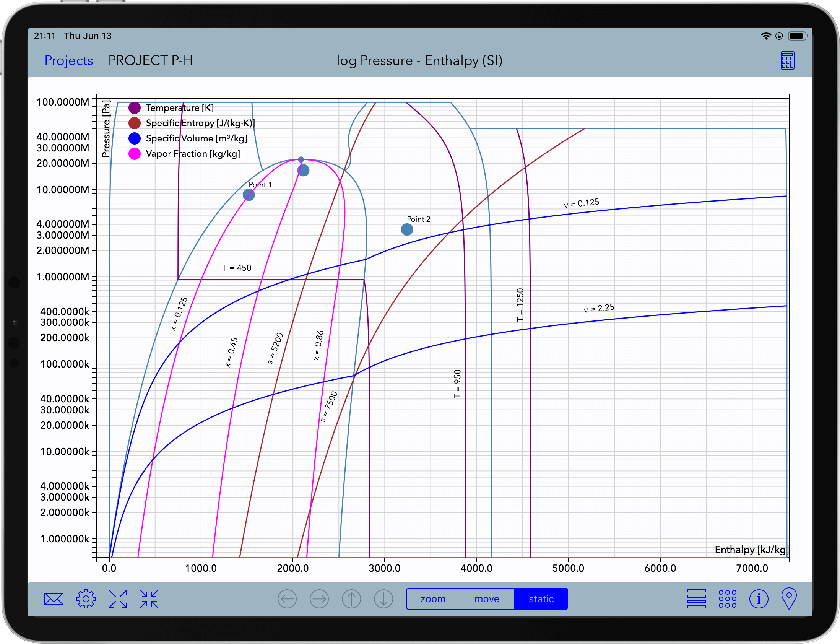Image resolution: width=840 pixels, height=644 pixels.
Task: Expand chart to full screen with arrows icon
Action: tap(117, 599)
